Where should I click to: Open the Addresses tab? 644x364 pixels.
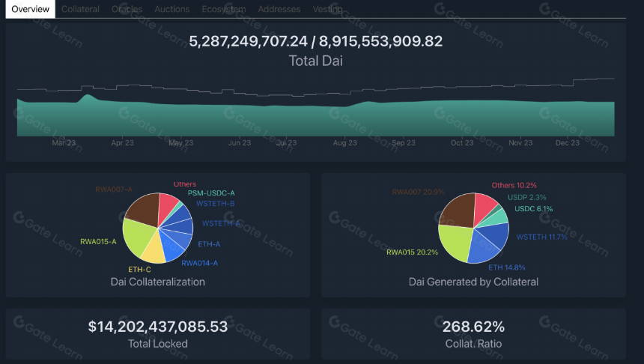[x=279, y=9]
